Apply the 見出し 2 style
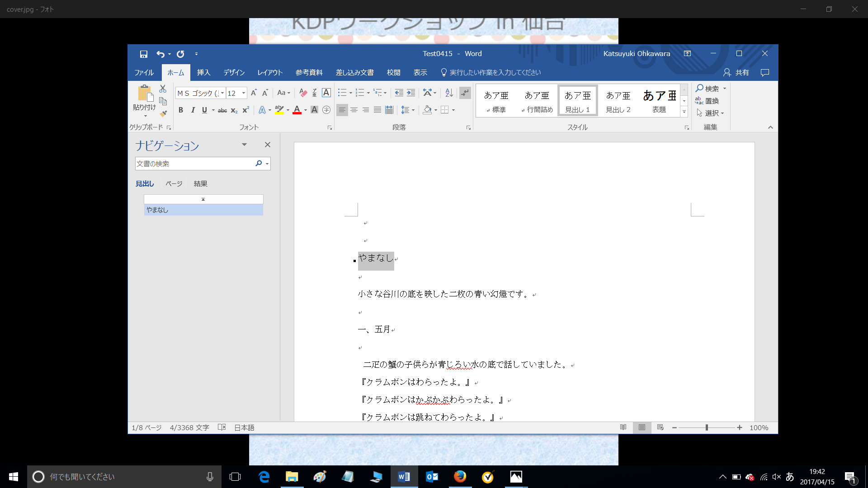The width and height of the screenshot is (868, 488). (618, 100)
